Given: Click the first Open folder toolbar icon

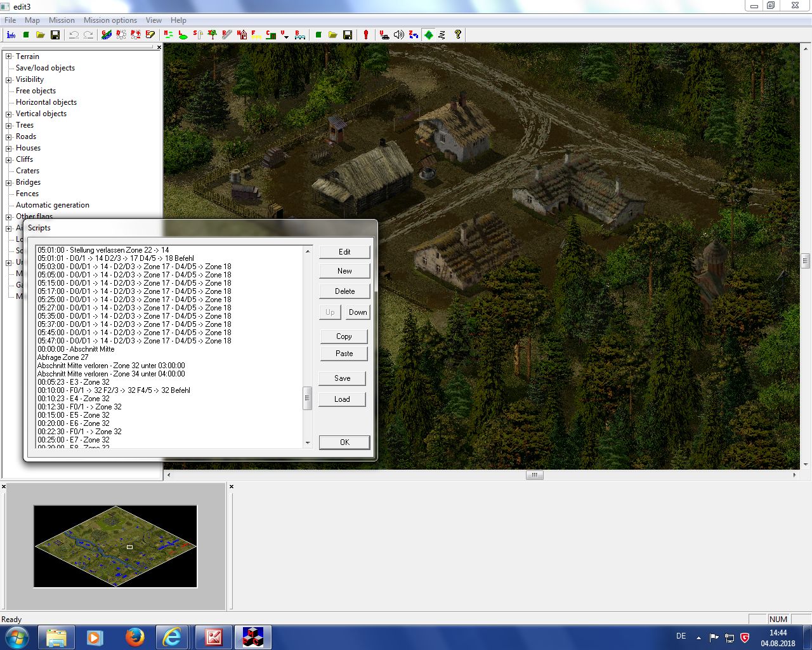Looking at the screenshot, I should click(x=40, y=35).
